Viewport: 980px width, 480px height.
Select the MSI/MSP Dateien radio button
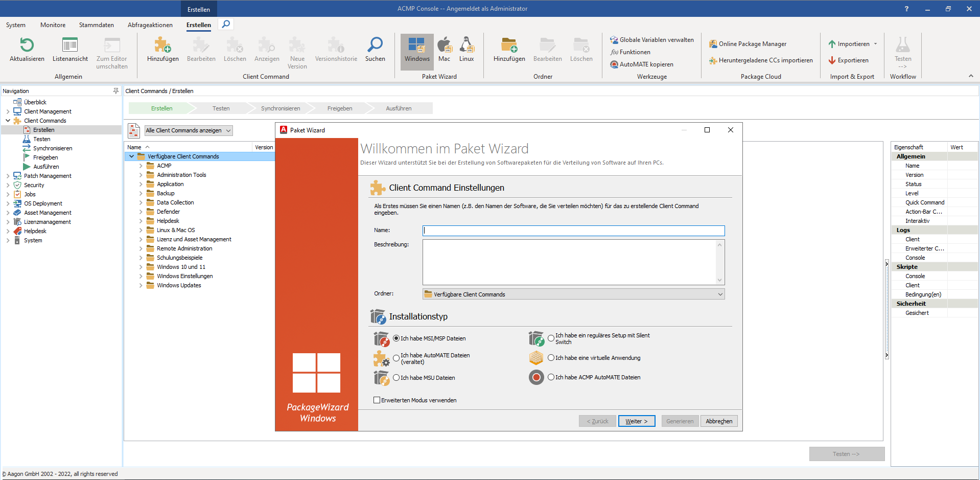tap(396, 338)
